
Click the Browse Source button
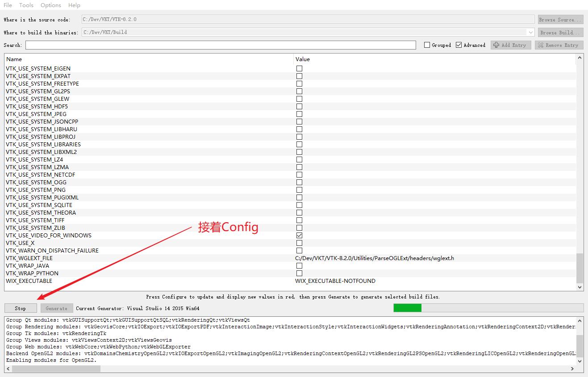click(x=560, y=20)
